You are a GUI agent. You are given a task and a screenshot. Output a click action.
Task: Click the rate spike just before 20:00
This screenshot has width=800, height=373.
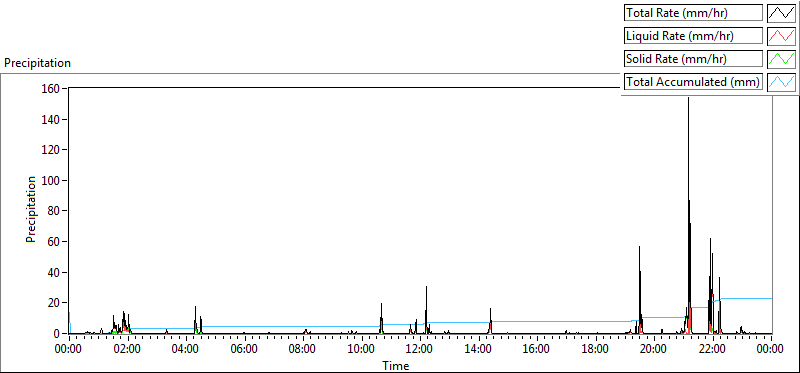click(639, 289)
